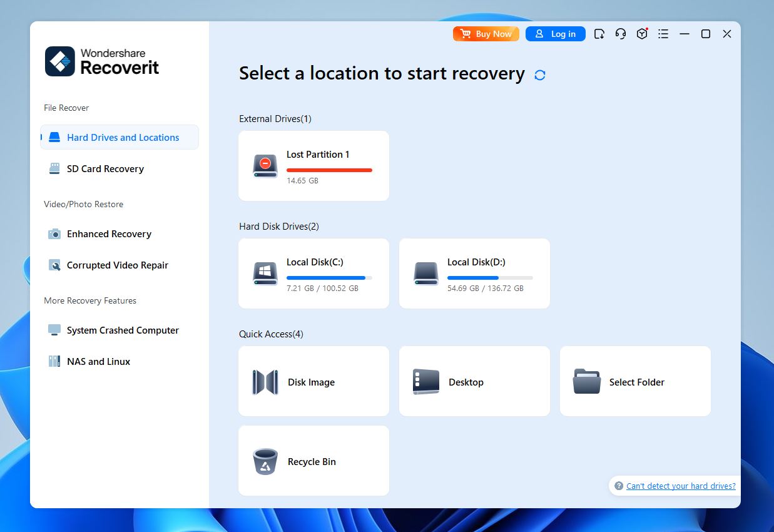Click the cube icon with red dot

click(x=642, y=34)
